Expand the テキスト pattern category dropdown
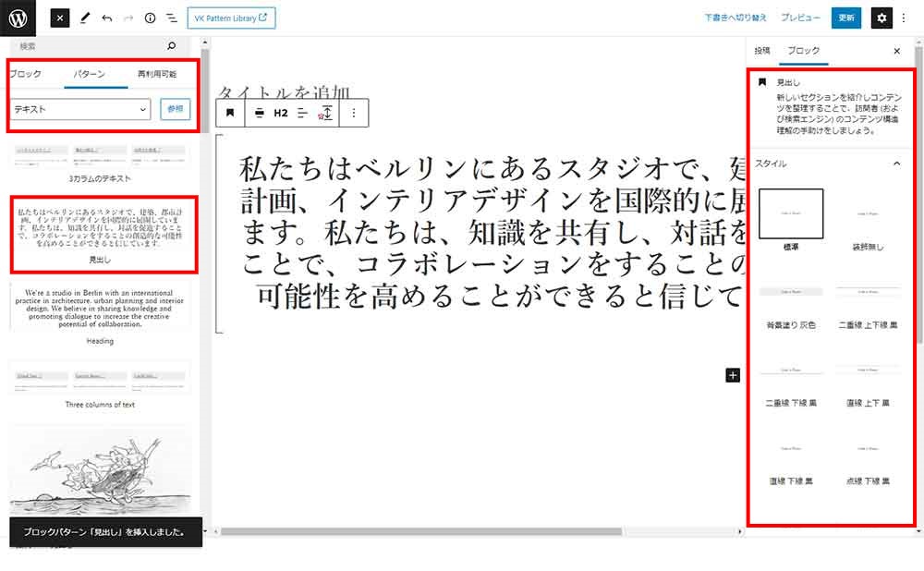This screenshot has width=924, height=571. pos(80,109)
